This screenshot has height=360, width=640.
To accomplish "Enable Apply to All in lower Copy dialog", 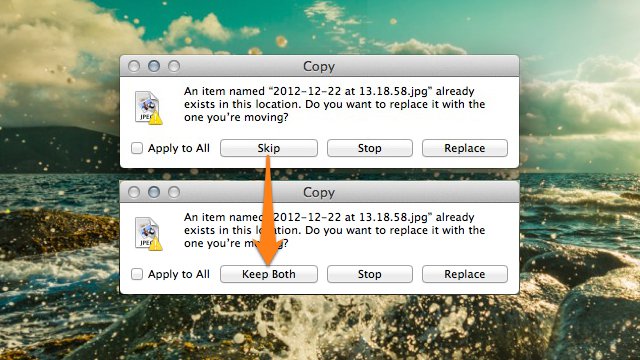I will [137, 274].
